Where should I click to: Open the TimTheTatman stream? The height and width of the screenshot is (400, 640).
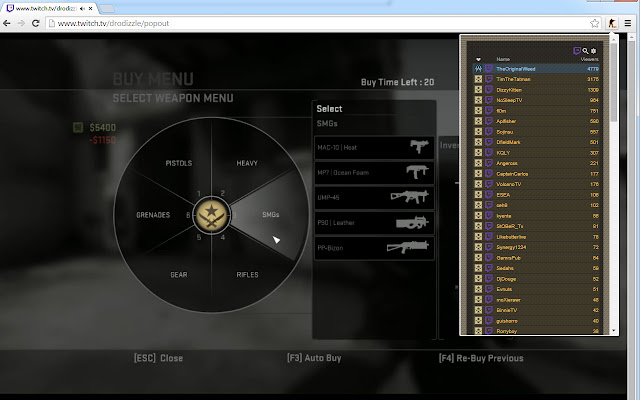[513, 79]
